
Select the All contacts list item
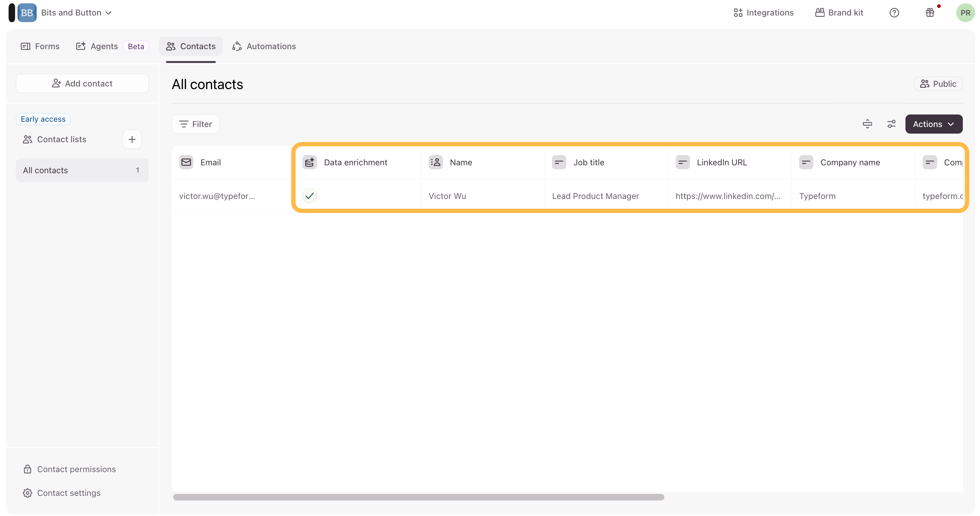pyautogui.click(x=82, y=170)
